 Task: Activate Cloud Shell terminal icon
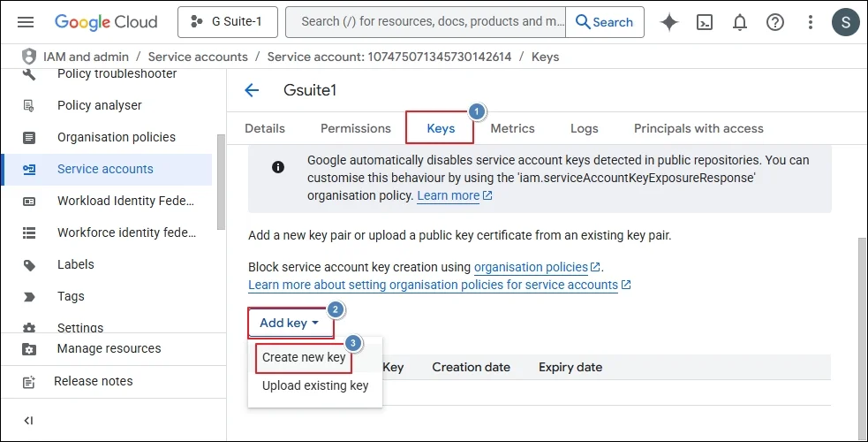[705, 22]
